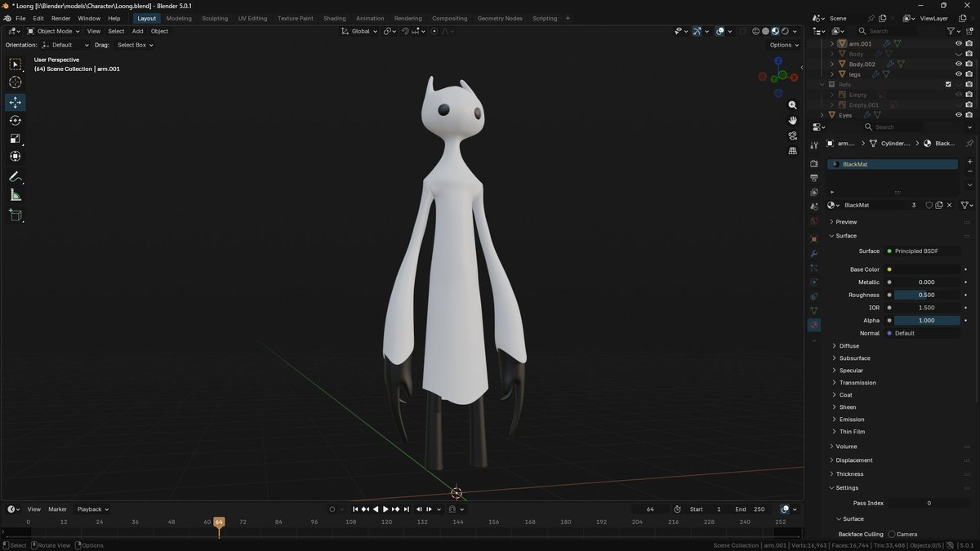Switch to Wireframe viewport shading
Image resolution: width=980 pixels, height=551 pixels.
pyautogui.click(x=756, y=31)
